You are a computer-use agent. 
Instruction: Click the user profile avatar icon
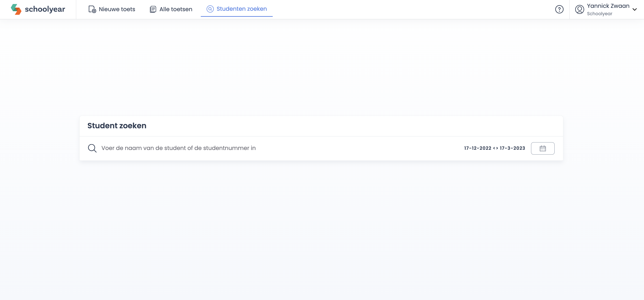tap(579, 9)
